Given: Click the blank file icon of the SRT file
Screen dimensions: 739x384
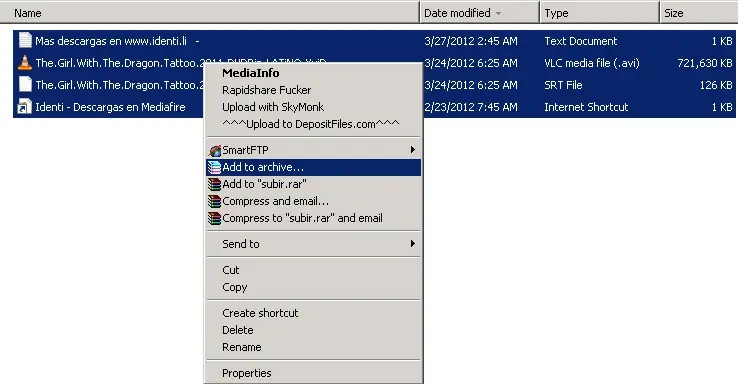Looking at the screenshot, I should coord(25,85).
